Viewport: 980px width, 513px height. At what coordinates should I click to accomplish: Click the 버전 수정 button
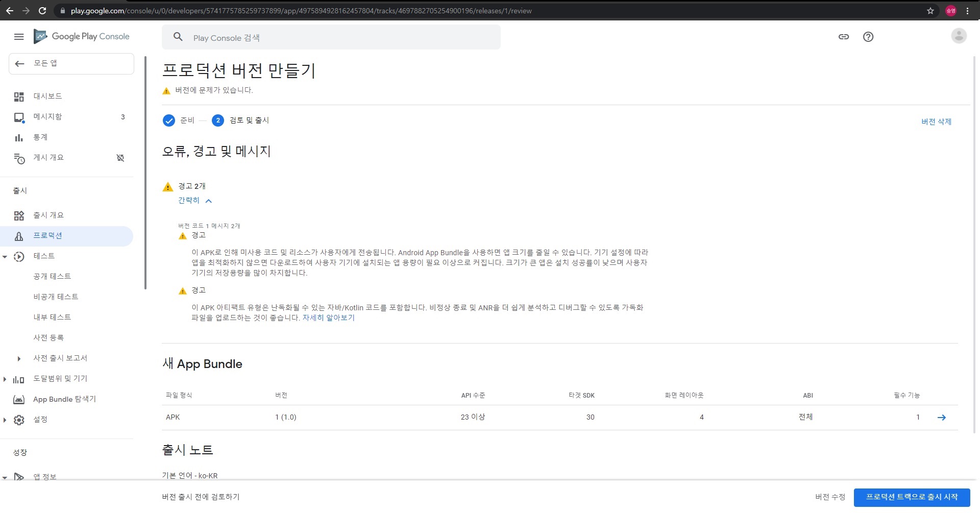tap(830, 497)
